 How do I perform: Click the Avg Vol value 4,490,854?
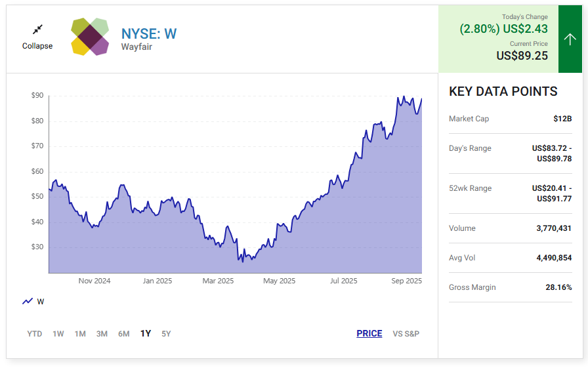click(x=554, y=258)
